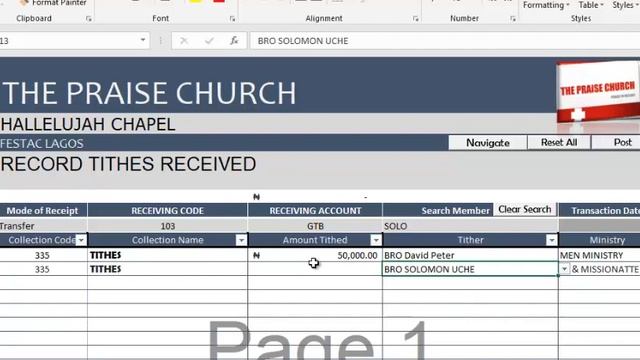The image size is (640, 360).
Task: Select the & MISSIONATTE ministry cell
Action: pos(605,269)
